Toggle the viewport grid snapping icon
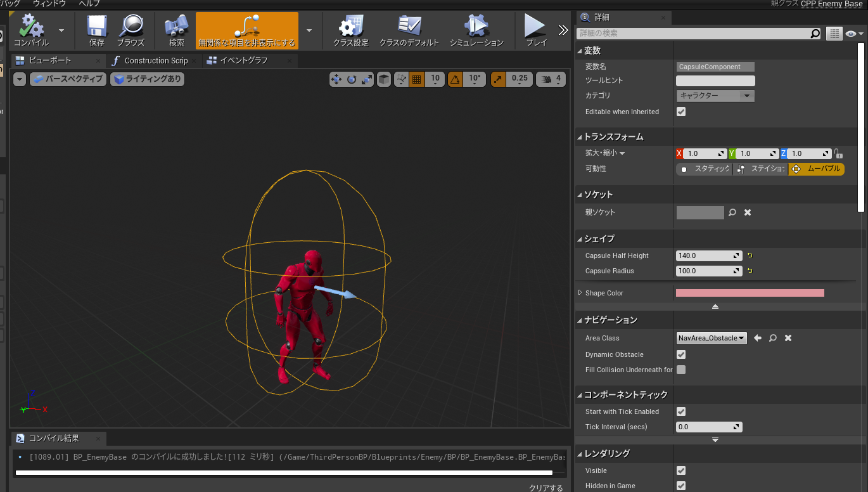The image size is (868, 492). point(416,79)
